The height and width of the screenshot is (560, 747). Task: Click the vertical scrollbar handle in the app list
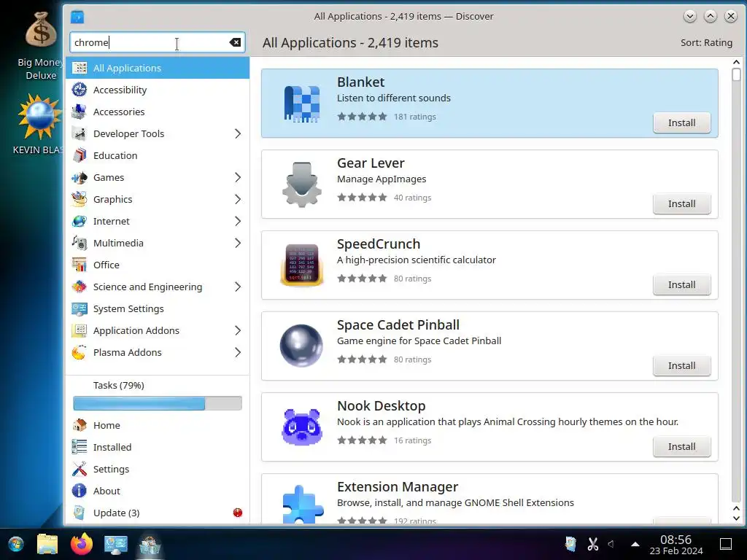[736, 75]
